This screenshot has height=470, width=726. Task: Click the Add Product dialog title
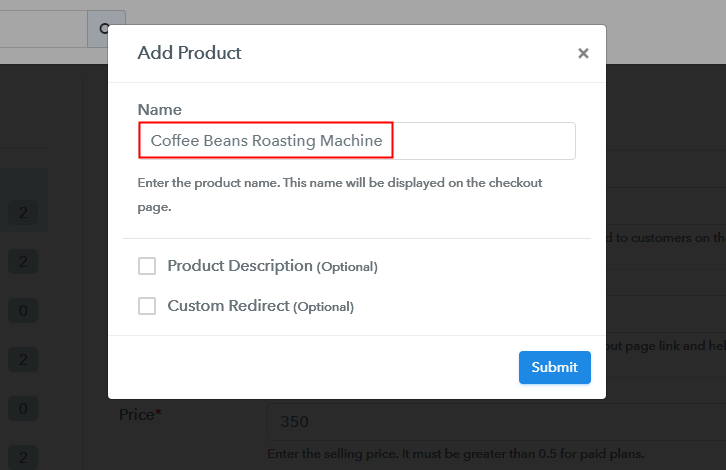click(189, 53)
